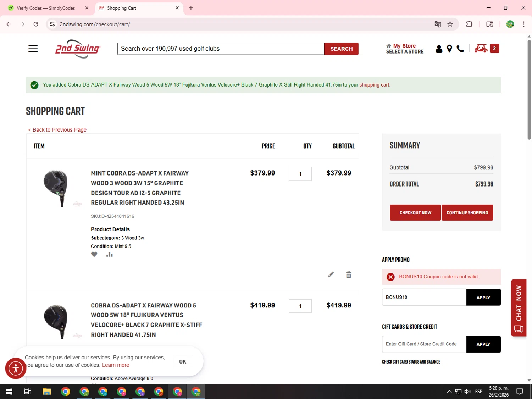
Task: Bookmark this page with star icon
Action: click(450, 24)
